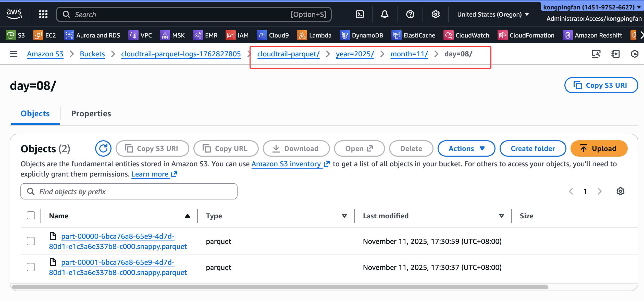This screenshot has height=302, width=644.
Task: Toggle the hamburger side navigation menu
Action: 13,54
